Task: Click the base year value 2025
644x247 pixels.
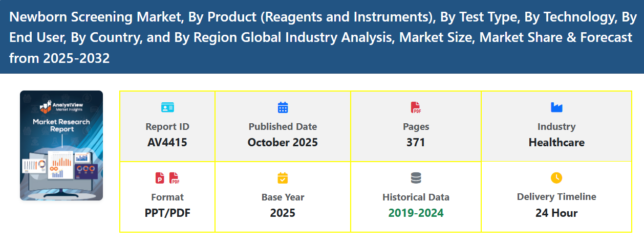Action: tap(283, 213)
